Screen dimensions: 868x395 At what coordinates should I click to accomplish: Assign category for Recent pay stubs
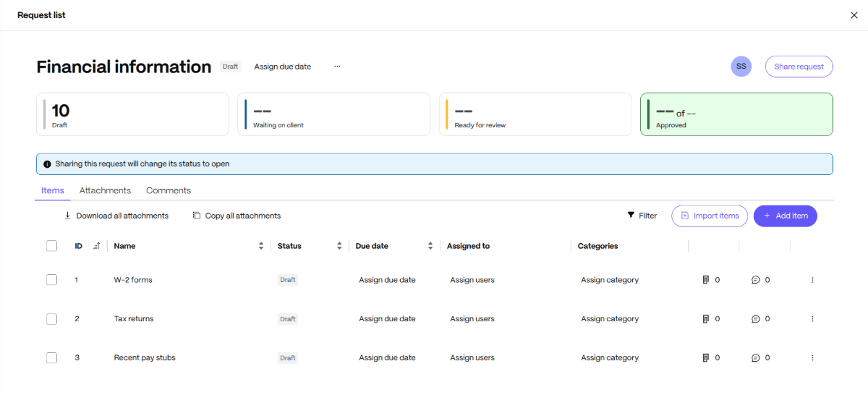tap(610, 358)
